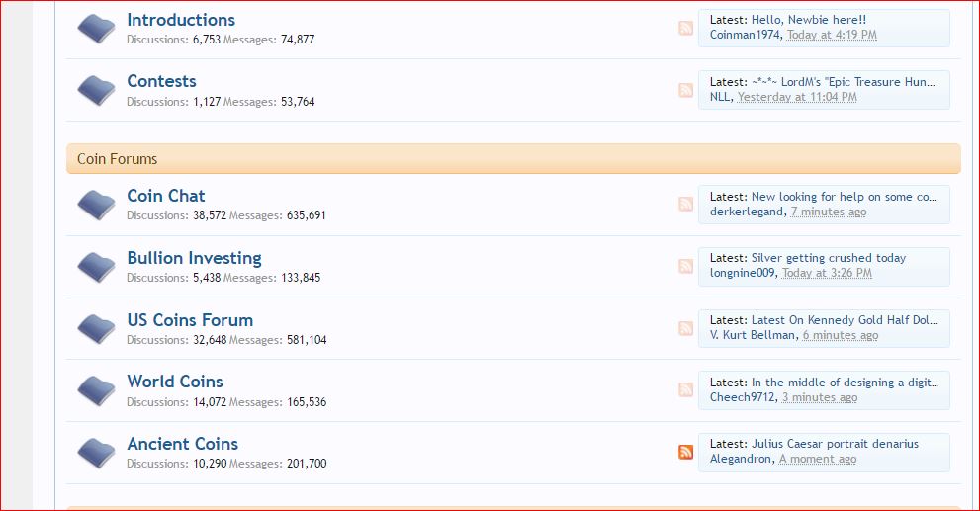Click the RSS feed icon for Introductions
Image resolution: width=980 pixels, height=511 pixels.
(x=685, y=28)
